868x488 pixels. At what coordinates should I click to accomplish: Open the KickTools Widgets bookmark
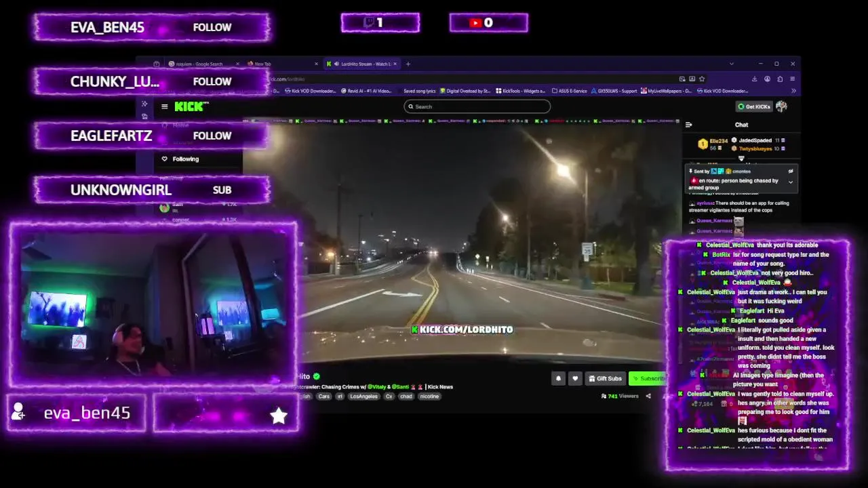pyautogui.click(x=521, y=91)
